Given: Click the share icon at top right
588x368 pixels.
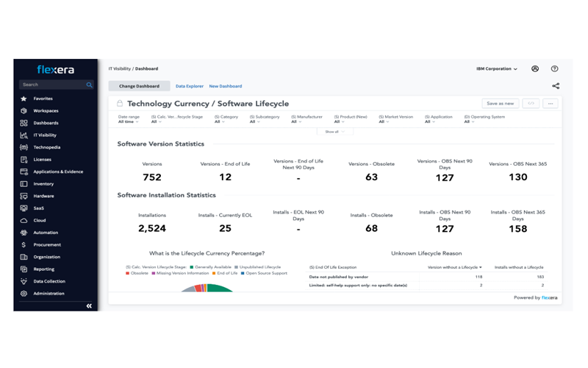Looking at the screenshot, I should [x=556, y=86].
